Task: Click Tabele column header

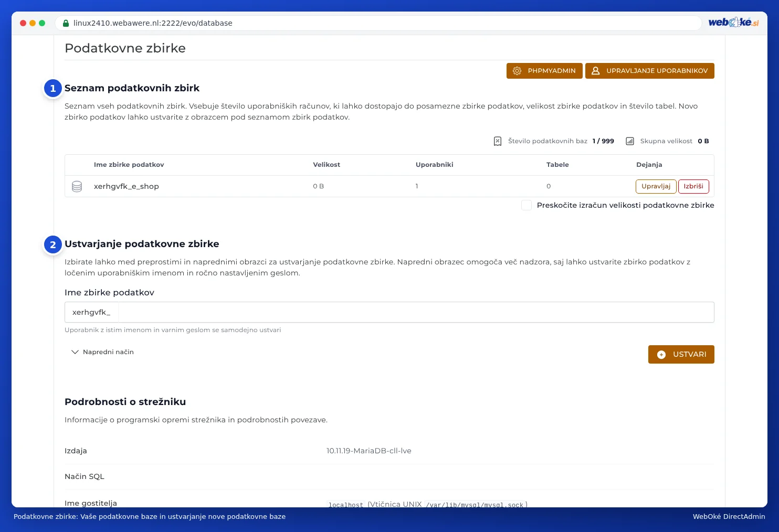Action: [557, 165]
